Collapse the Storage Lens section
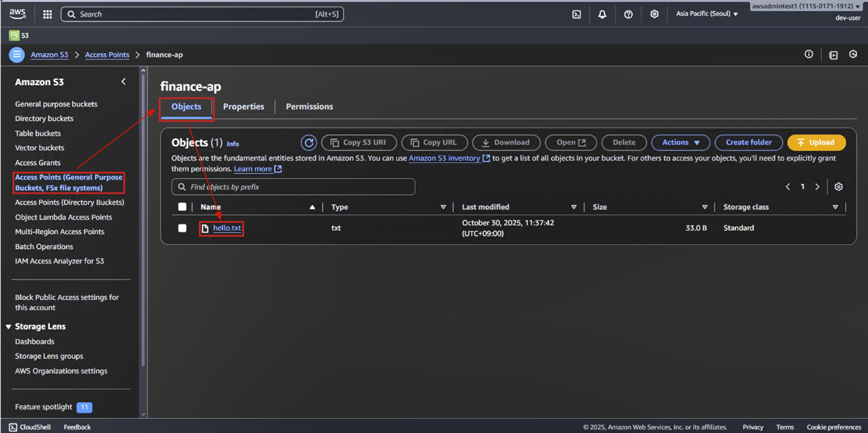The image size is (868, 433). click(9, 327)
